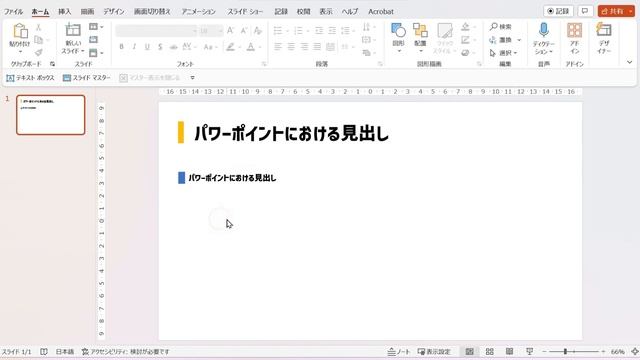Image resolution: width=640 pixels, height=360 pixels.
Task: Toggle Align Left paragraph alignment
Action: click(278, 47)
